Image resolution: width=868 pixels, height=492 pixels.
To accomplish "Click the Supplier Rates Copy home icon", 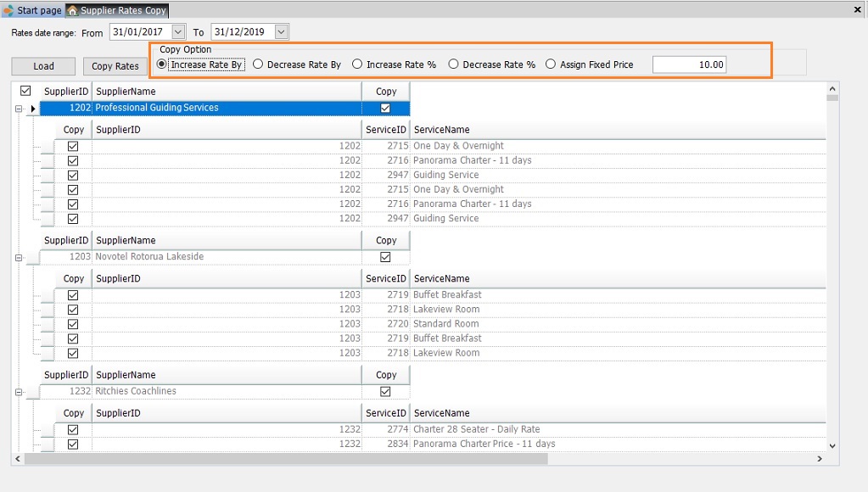I will (73, 10).
